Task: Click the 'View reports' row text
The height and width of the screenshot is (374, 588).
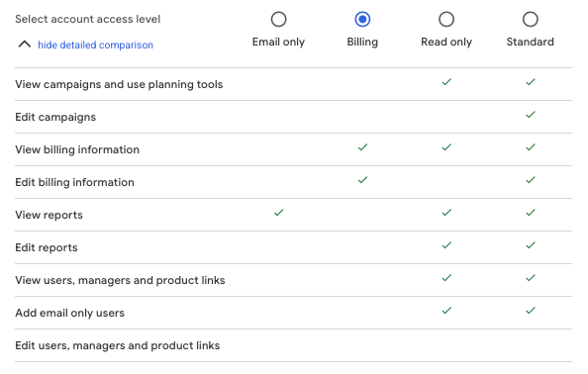Action: point(49,215)
